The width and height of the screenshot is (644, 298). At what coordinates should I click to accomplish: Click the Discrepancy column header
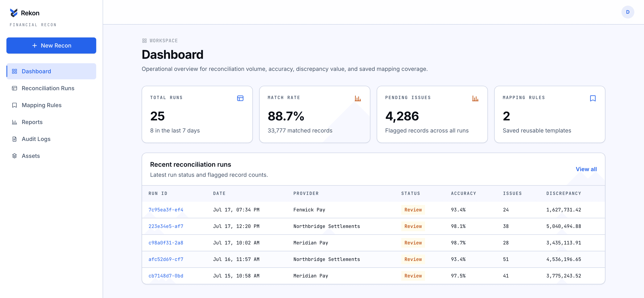pos(563,193)
